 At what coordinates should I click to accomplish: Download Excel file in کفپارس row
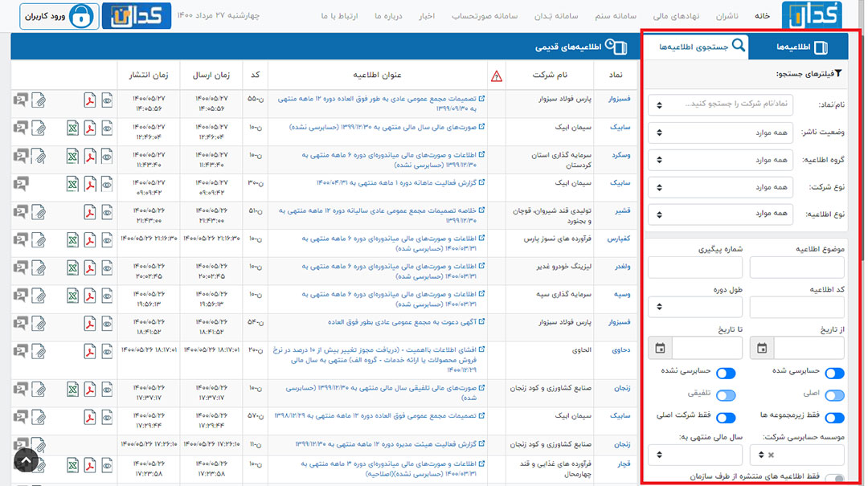pos(72,240)
